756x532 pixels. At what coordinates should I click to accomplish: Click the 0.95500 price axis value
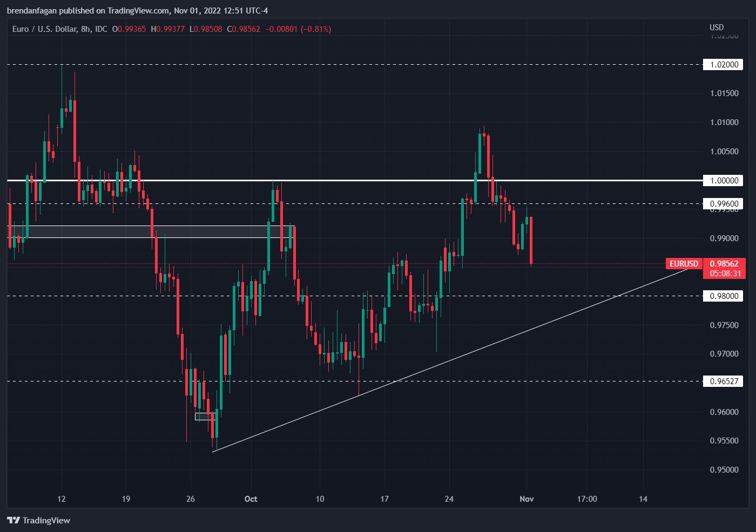point(724,441)
